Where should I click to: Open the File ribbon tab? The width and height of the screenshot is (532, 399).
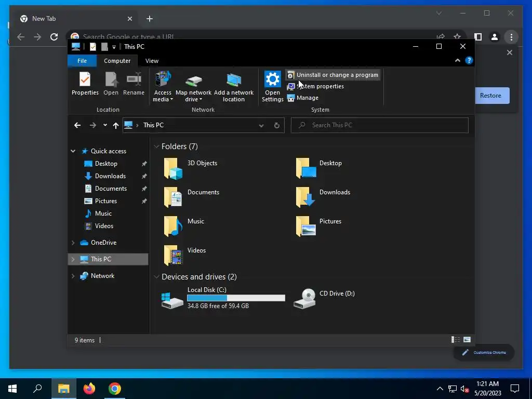pos(82,61)
